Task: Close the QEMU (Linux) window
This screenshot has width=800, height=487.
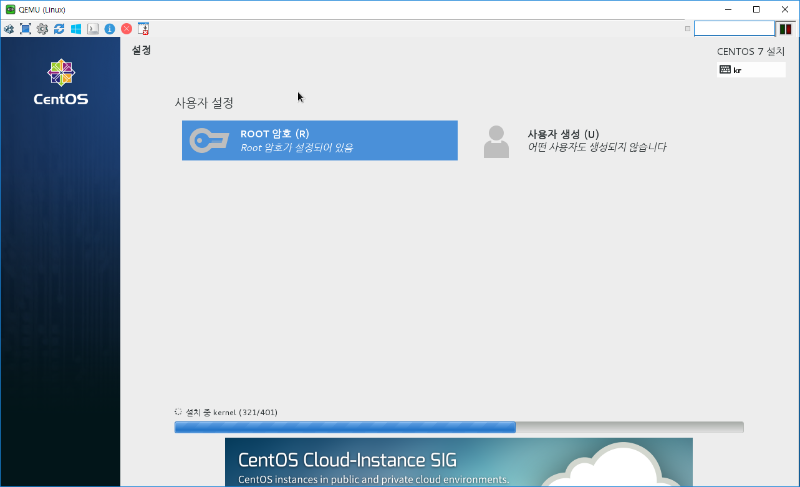Action: (x=785, y=9)
